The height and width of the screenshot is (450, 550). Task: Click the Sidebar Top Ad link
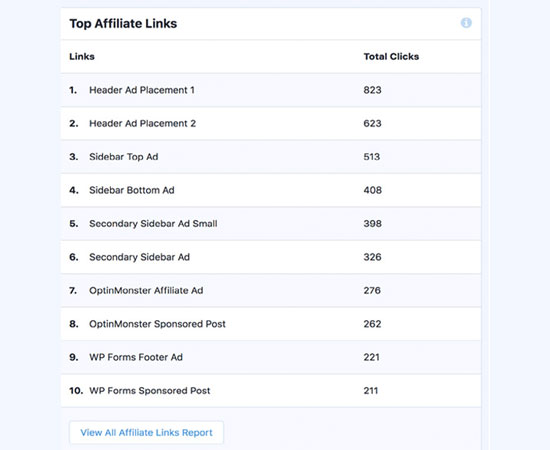point(123,157)
